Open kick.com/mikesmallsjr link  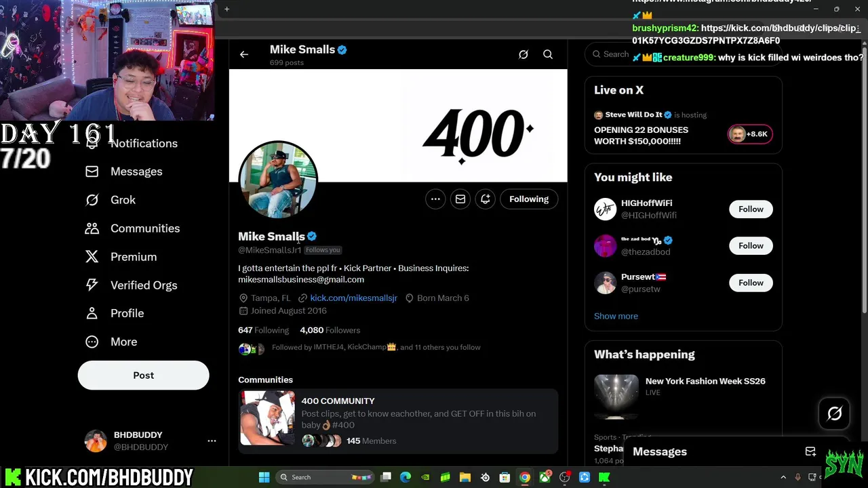(353, 298)
